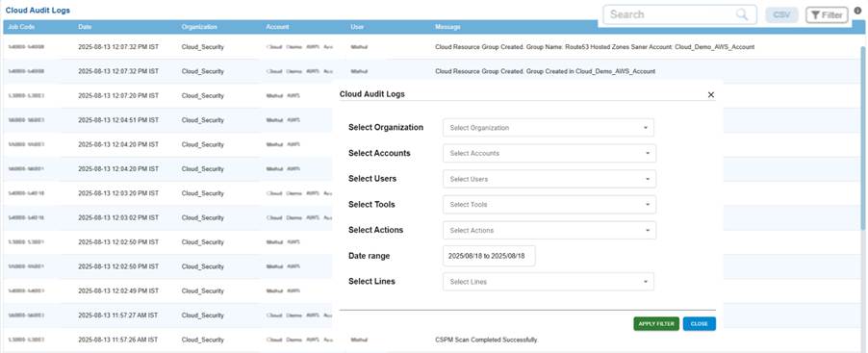Click the message mentioning Route53 Hosted Zones
Viewport: 868px width, 353px height.
[595, 47]
